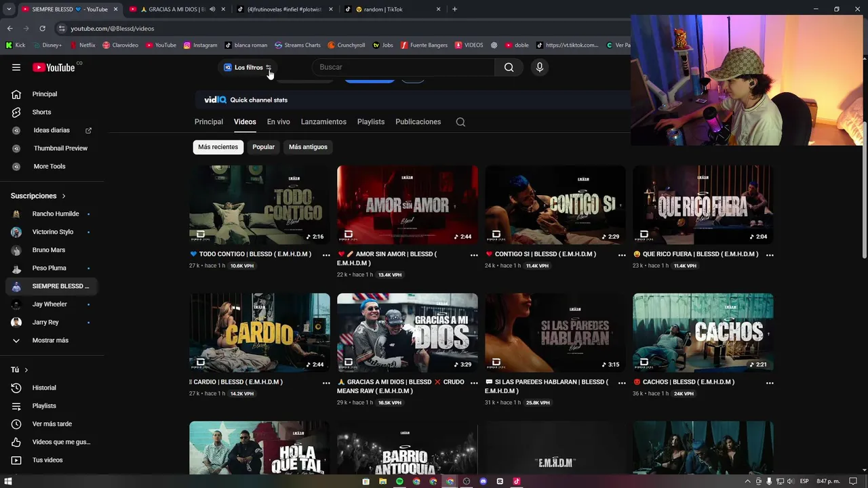The image size is (868, 488).
Task: Click the page vertical scrollbar
Action: tap(864, 190)
